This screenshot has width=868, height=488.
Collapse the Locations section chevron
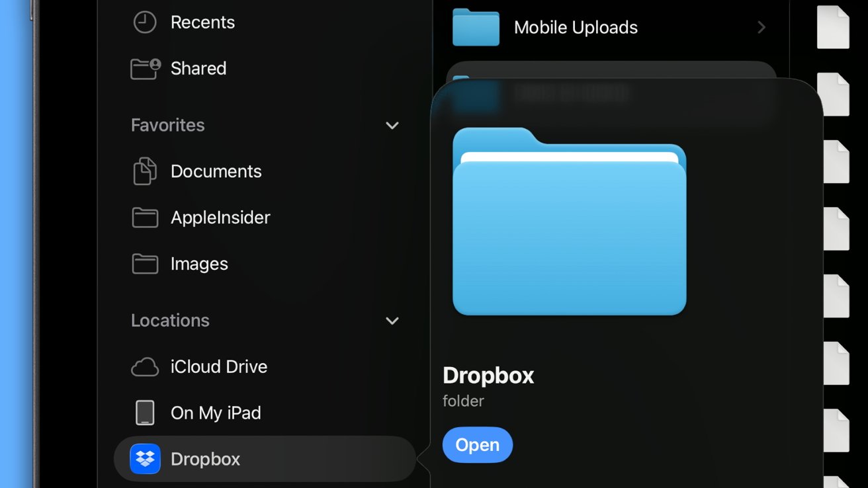[x=392, y=321]
